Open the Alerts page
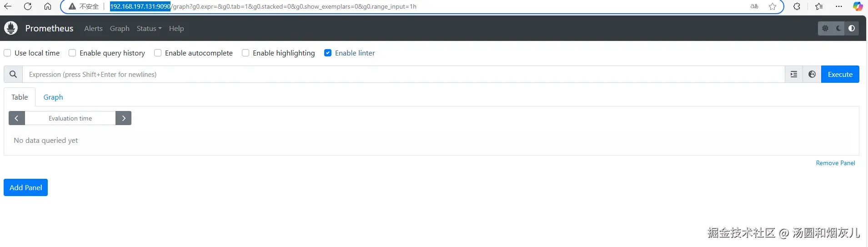Screen dimensions: 868x247 coord(93,28)
